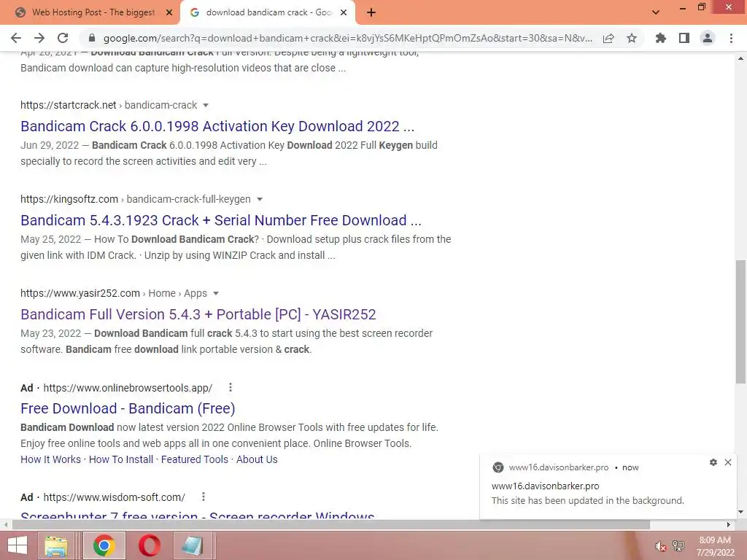The height and width of the screenshot is (560, 747).
Task: Click the network tray icon
Action: [x=678, y=546]
